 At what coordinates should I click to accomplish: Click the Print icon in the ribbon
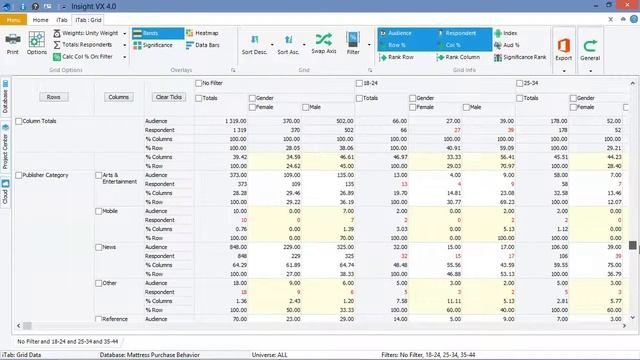[x=13, y=40]
